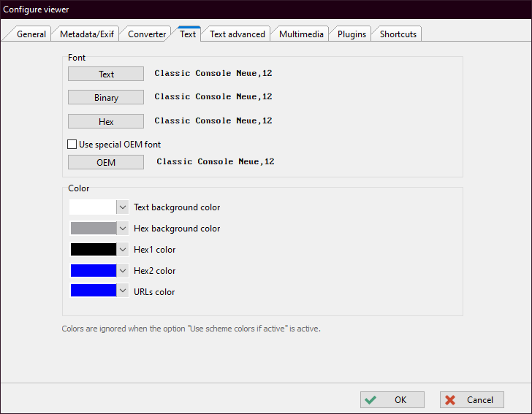Viewport: 532px width, 414px height.
Task: Click the green checkmark OK button
Action: (392, 400)
